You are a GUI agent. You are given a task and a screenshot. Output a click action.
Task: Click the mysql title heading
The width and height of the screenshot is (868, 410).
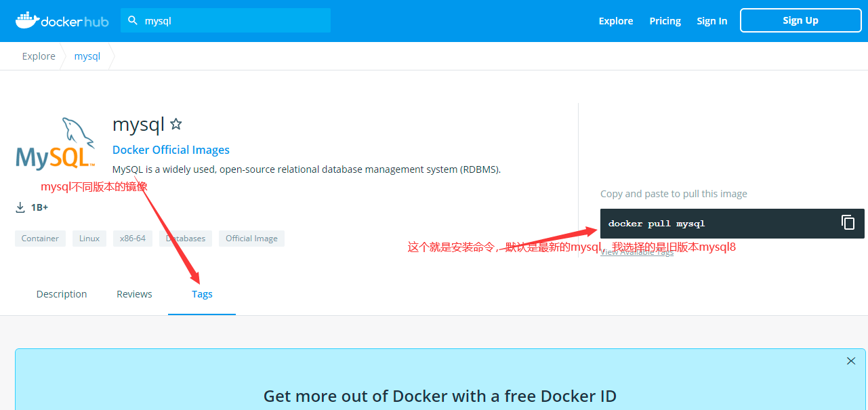tap(138, 125)
